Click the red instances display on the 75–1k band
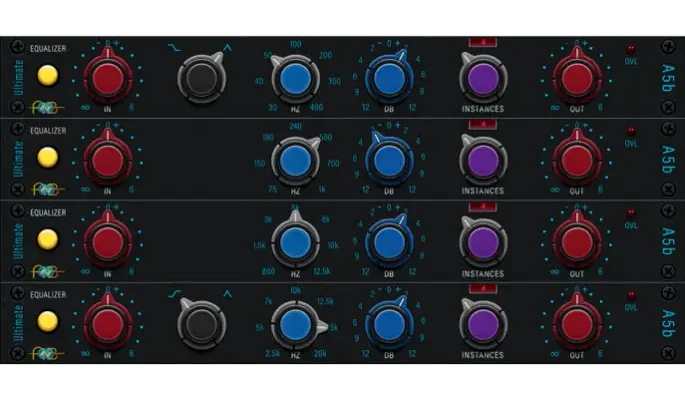Screen dimensions: 685x400 click(483, 124)
